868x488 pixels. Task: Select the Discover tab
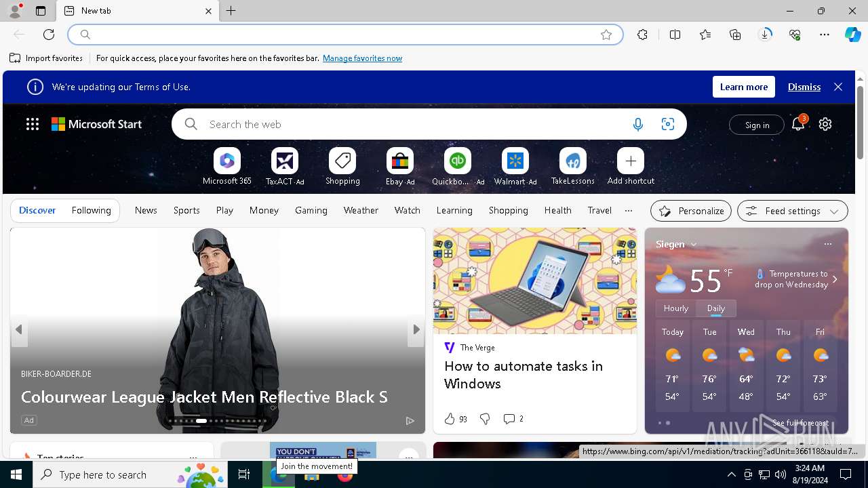click(x=37, y=210)
